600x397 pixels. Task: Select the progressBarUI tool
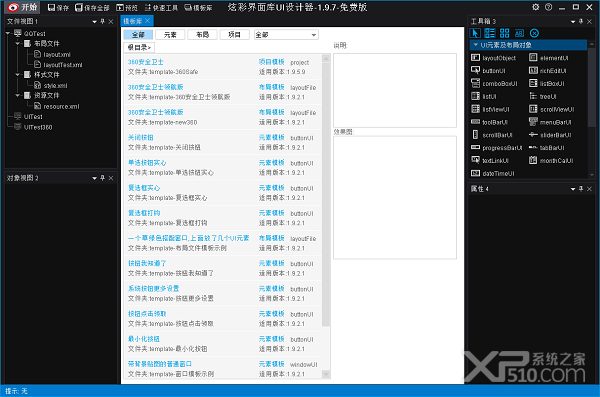tap(497, 148)
